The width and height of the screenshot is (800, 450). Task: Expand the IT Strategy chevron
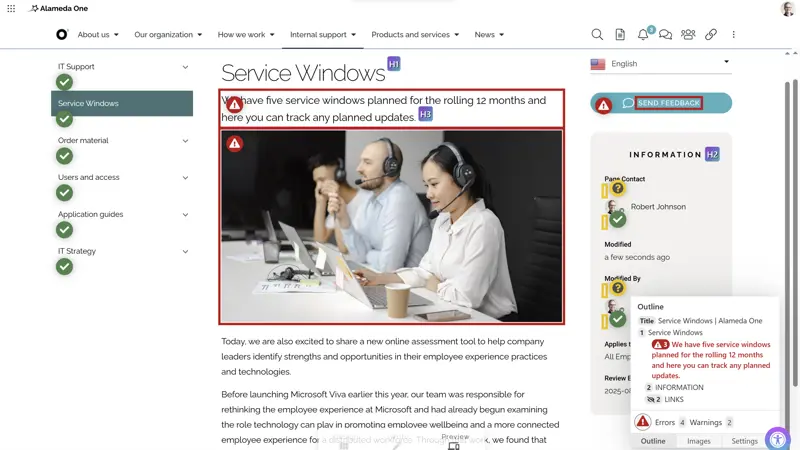click(x=186, y=252)
